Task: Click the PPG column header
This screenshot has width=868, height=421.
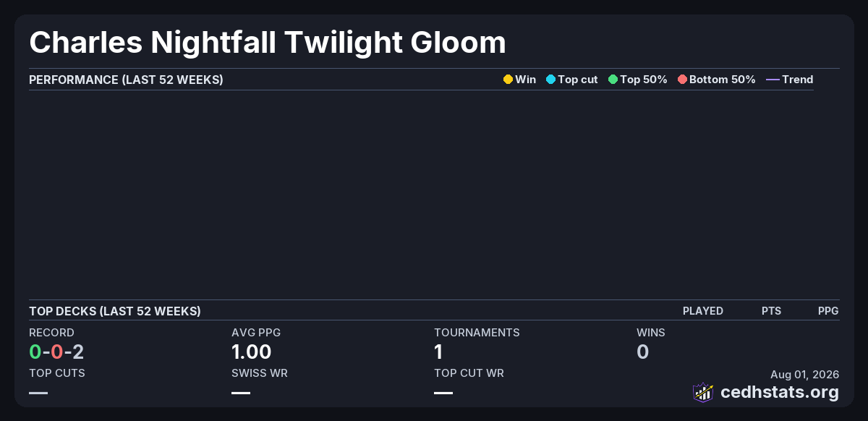Action: pyautogui.click(x=828, y=311)
